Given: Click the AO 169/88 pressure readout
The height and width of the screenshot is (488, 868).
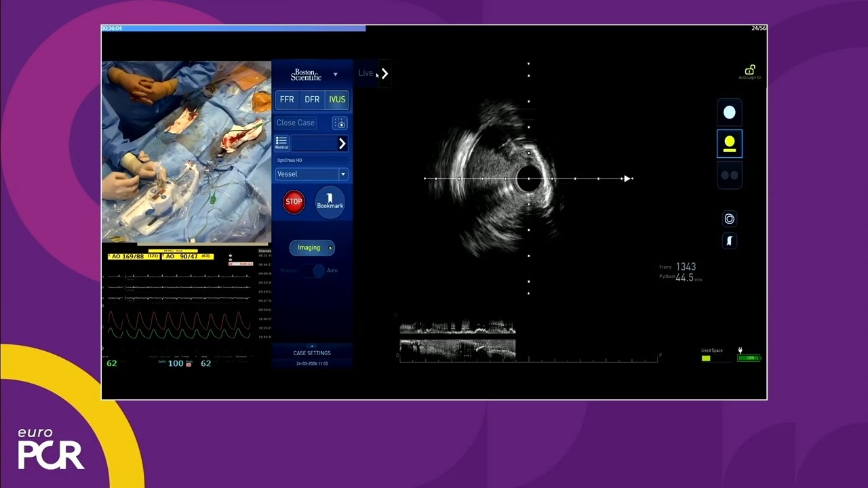Looking at the screenshot, I should pyautogui.click(x=134, y=256).
